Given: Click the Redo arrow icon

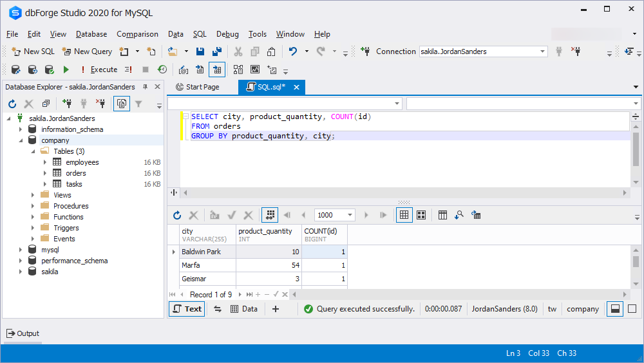Looking at the screenshot, I should coord(321,51).
